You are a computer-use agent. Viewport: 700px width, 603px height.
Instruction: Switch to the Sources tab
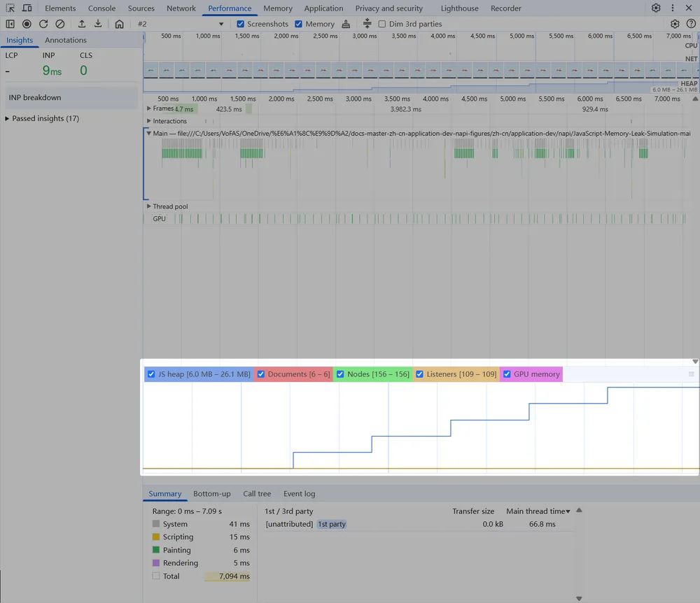pos(141,8)
